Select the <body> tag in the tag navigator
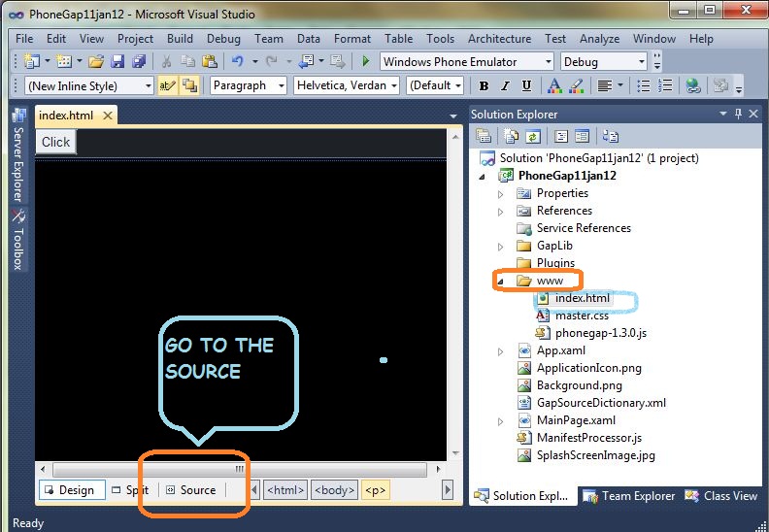Screen dimensions: 769x532 [x=334, y=490]
